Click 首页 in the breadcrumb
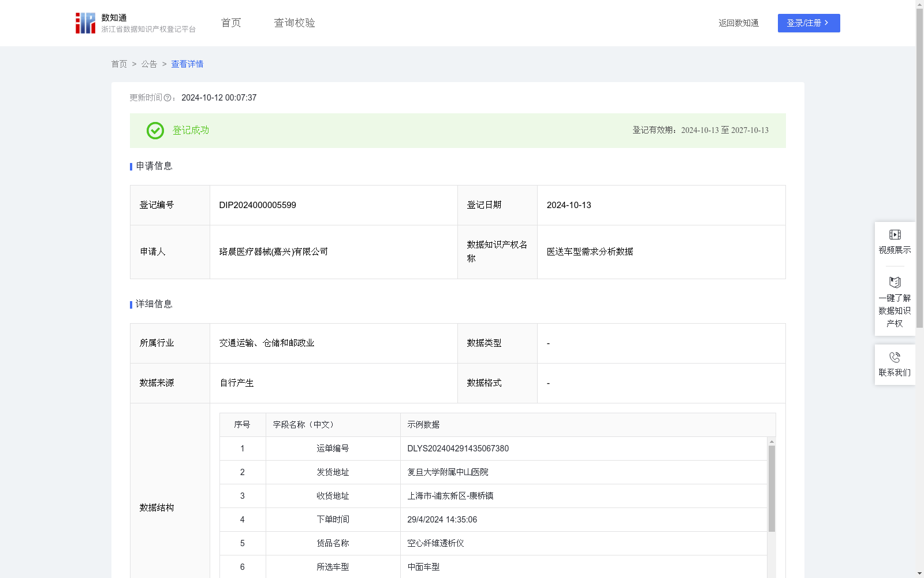This screenshot has height=578, width=924. (119, 64)
